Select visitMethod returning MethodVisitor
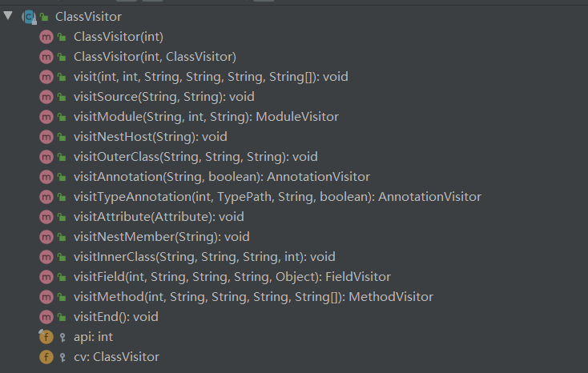588x373 pixels. click(253, 297)
